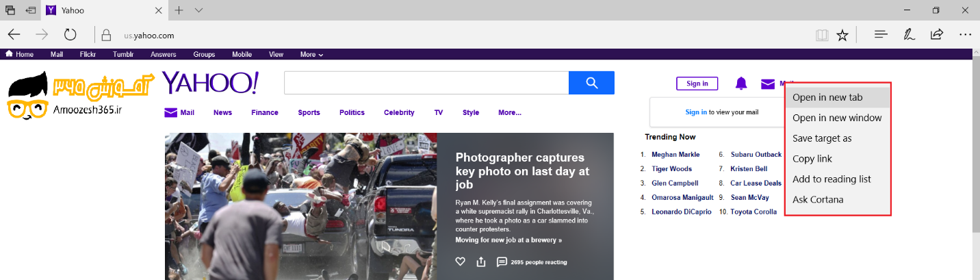Click the Share icon in toolbar

(x=937, y=34)
